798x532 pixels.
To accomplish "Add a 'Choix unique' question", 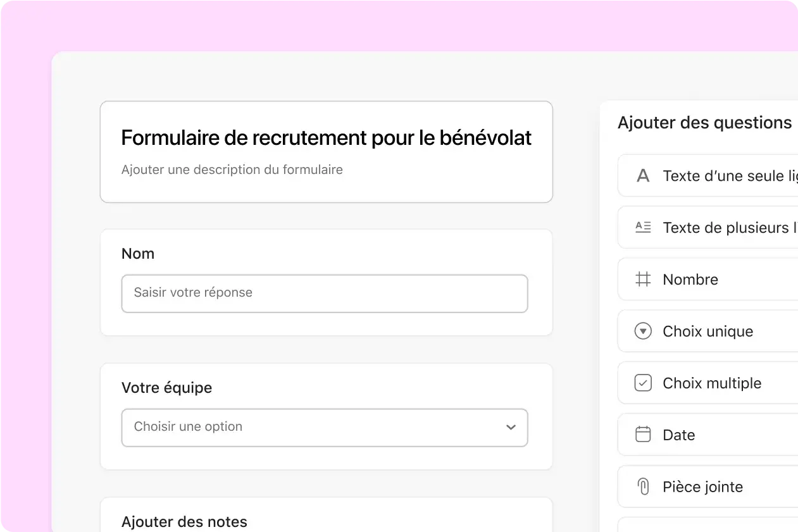I will pyautogui.click(x=708, y=331).
